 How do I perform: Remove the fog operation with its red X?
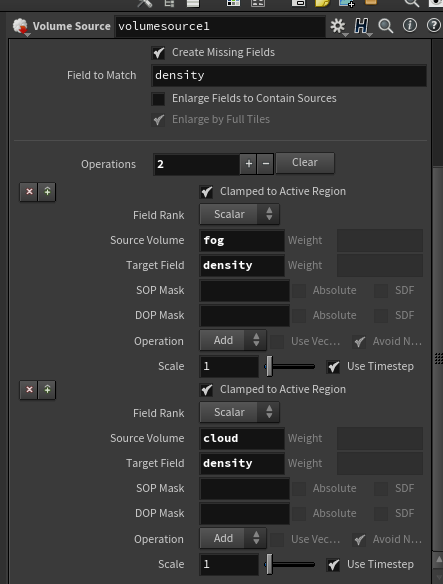[x=29, y=192]
